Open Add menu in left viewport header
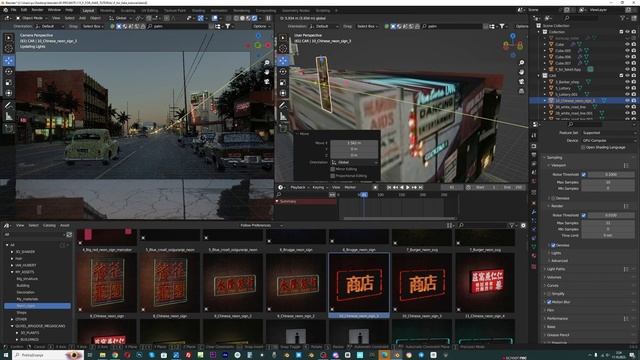The image size is (640, 360). [82, 18]
